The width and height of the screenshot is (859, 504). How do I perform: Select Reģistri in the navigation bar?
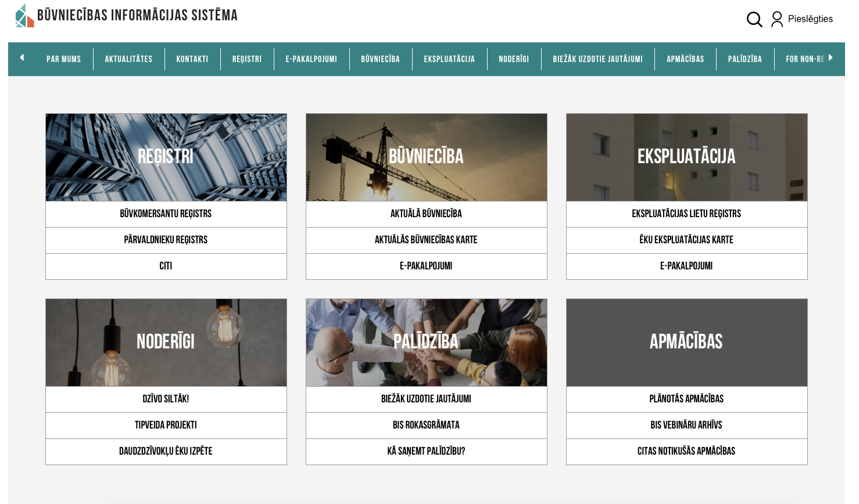click(247, 59)
